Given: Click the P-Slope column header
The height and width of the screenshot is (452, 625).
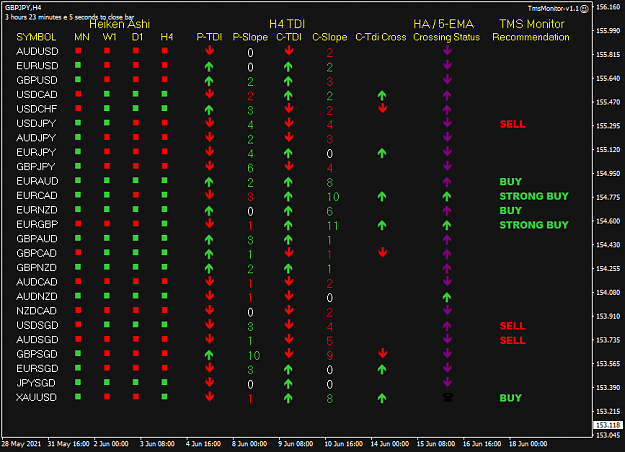Looking at the screenshot, I should [x=250, y=37].
